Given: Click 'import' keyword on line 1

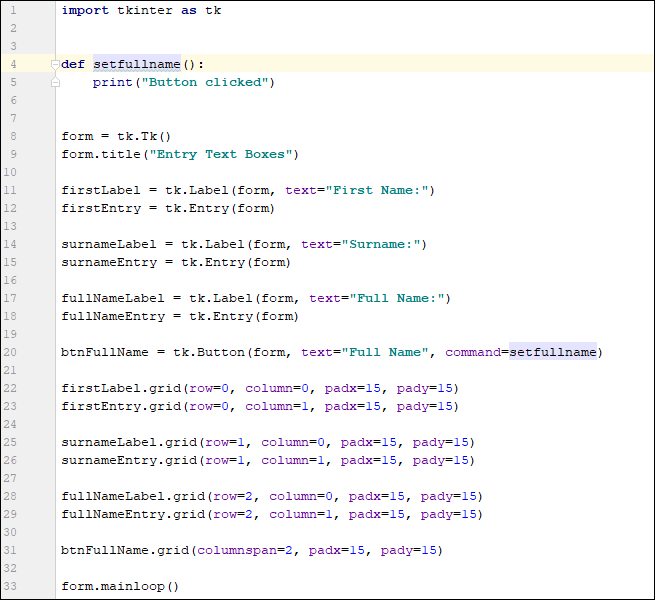Looking at the screenshot, I should coord(85,10).
